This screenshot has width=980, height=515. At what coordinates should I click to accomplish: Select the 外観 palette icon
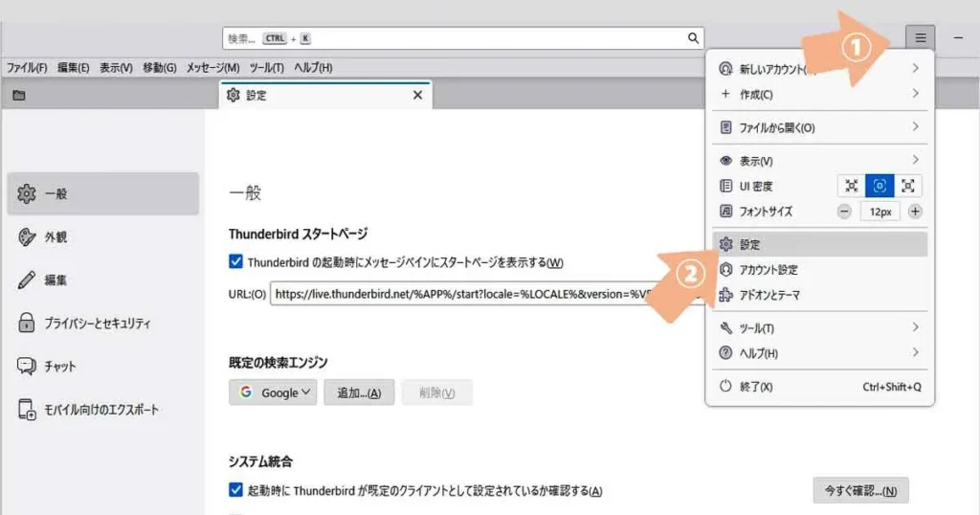(26, 236)
